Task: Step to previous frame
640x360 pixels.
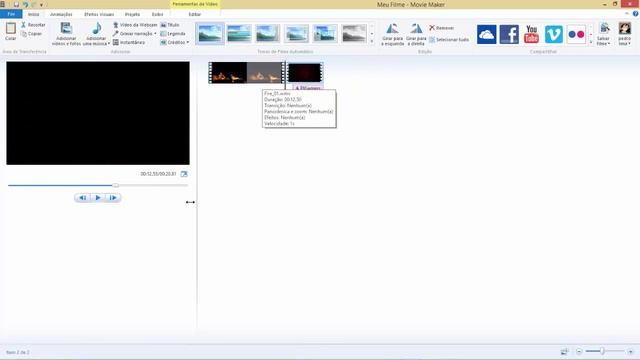Action: [x=82, y=198]
